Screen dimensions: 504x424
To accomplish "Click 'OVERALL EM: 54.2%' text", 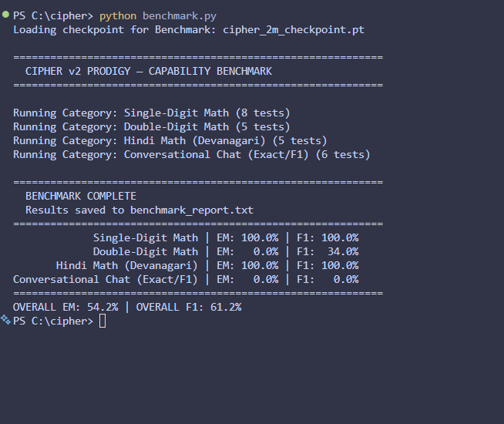I will tap(66, 308).
